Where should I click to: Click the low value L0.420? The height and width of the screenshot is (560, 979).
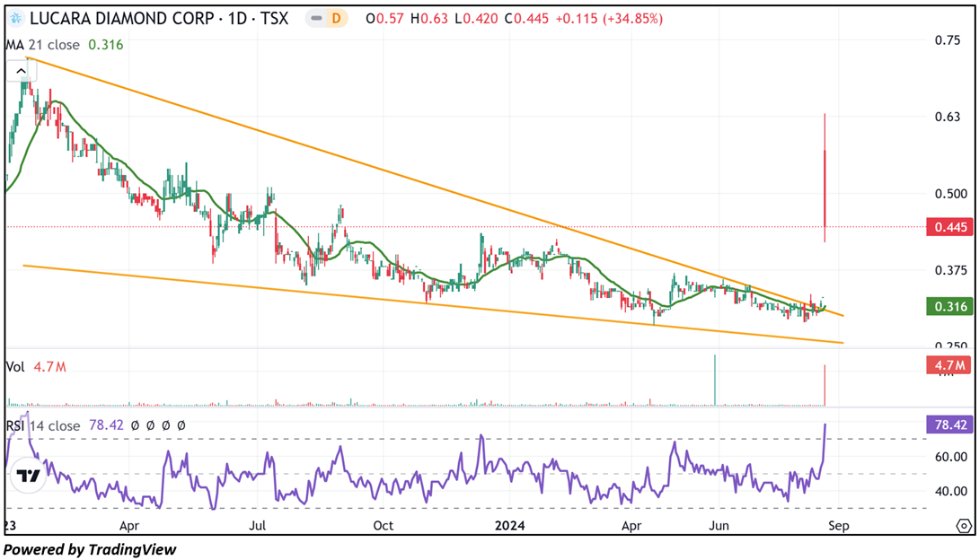point(476,19)
